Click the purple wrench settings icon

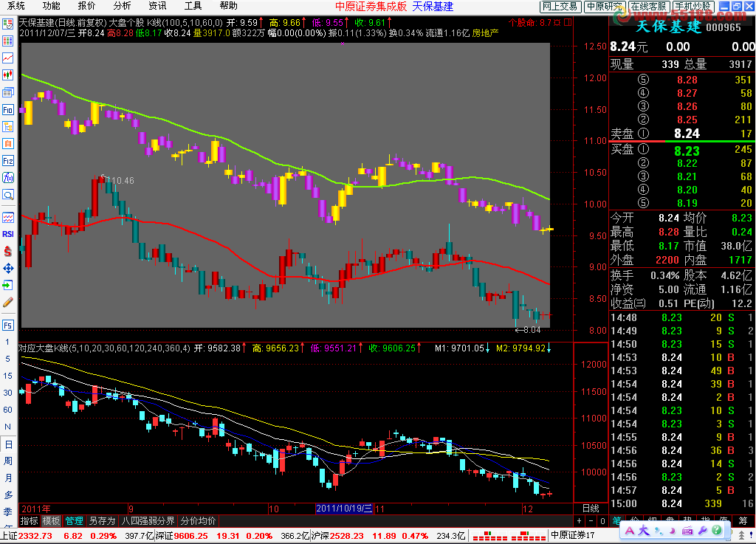click(x=702, y=531)
